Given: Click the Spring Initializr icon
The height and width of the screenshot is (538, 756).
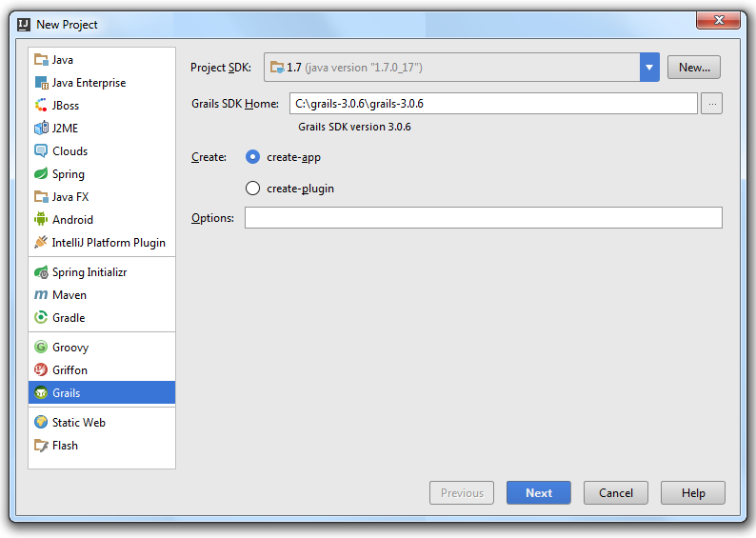Looking at the screenshot, I should pos(41,272).
